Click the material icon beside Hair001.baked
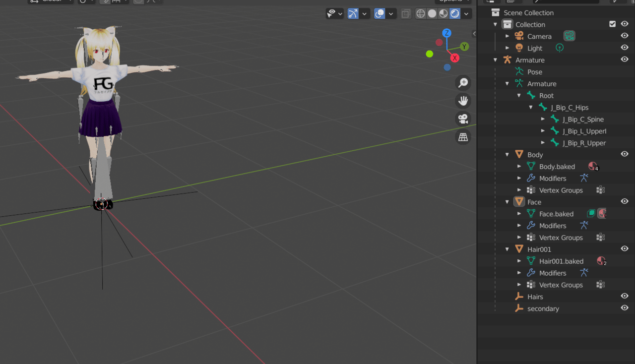The image size is (635, 364). pyautogui.click(x=601, y=261)
